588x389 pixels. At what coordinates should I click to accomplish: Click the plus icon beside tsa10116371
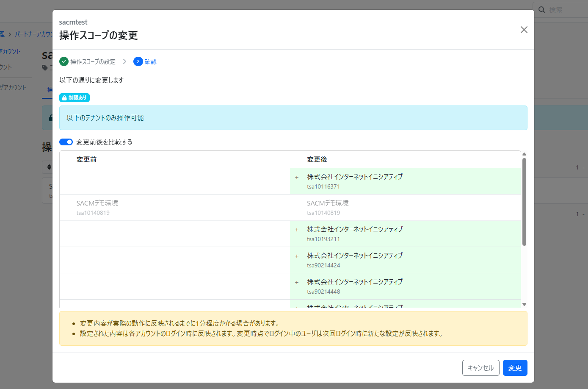pos(297,178)
